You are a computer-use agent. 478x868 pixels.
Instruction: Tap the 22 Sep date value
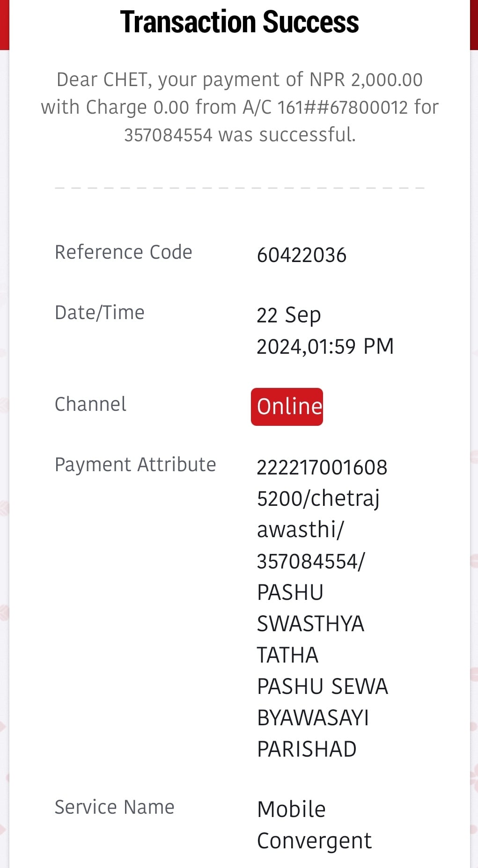[x=289, y=315]
